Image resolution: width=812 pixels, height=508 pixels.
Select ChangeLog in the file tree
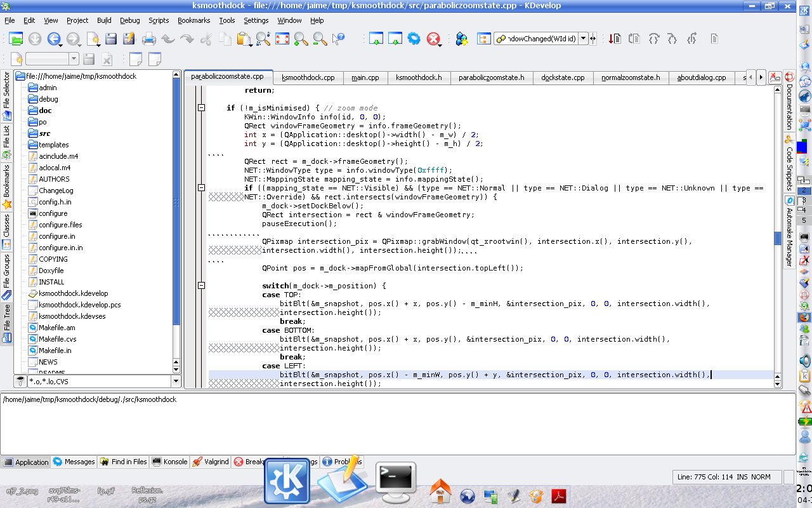coord(51,190)
